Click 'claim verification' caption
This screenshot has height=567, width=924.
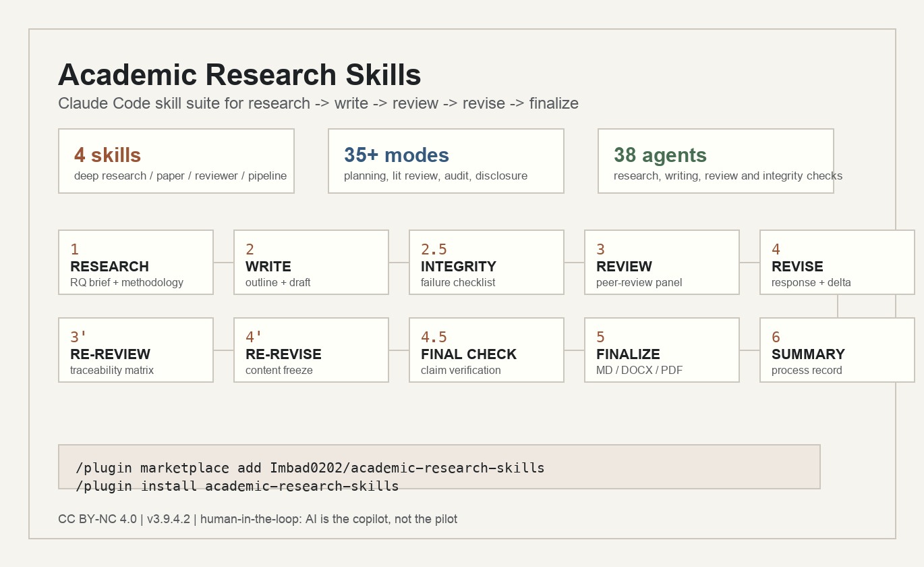click(461, 370)
